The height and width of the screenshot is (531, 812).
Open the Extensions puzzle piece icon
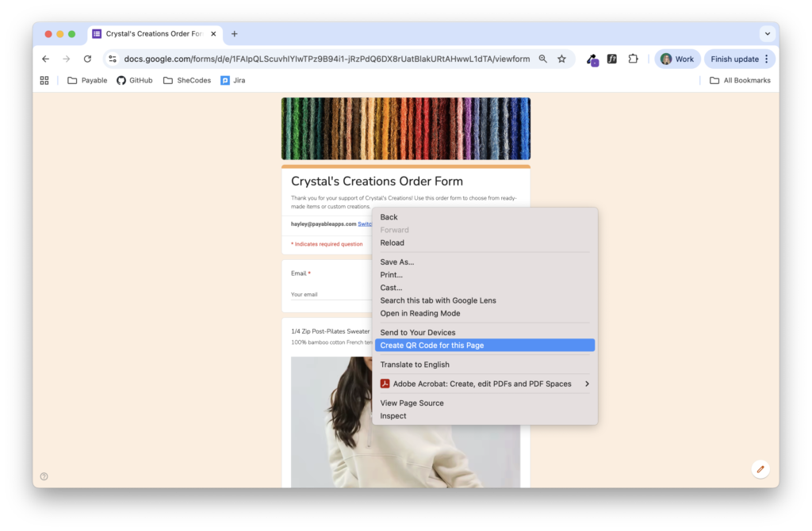(633, 59)
